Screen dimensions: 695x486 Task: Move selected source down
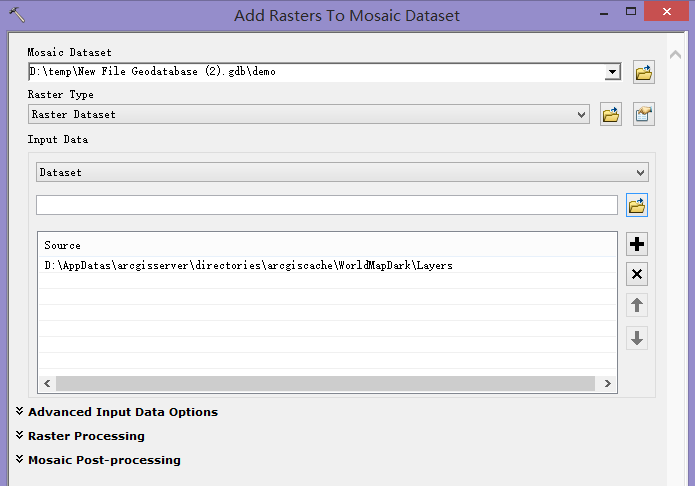coord(637,338)
